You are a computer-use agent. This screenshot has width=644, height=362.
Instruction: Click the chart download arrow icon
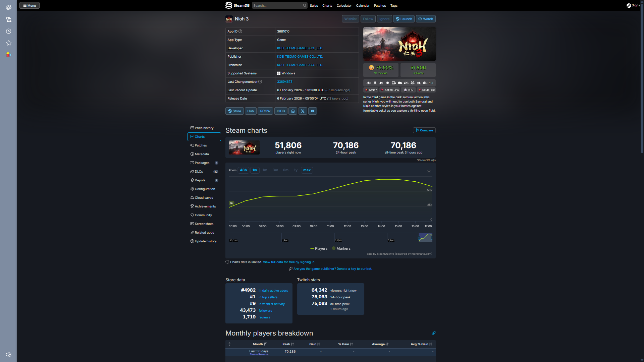coord(429,171)
